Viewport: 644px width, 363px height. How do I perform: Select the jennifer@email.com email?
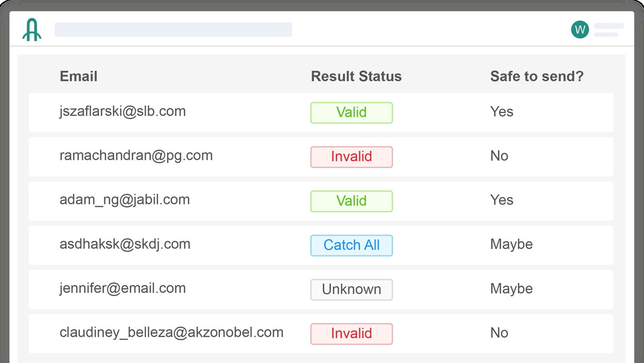123,288
